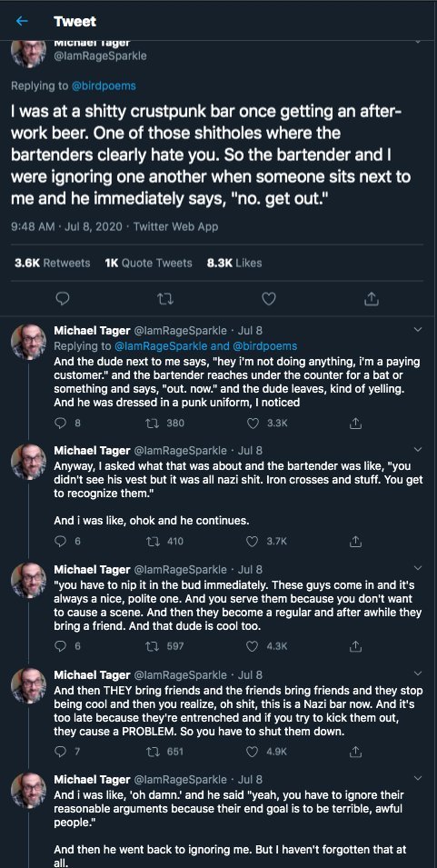The height and width of the screenshot is (868, 437).
Task: Open chevron menu on 'nip it in the bud' reply
Action: (x=418, y=569)
